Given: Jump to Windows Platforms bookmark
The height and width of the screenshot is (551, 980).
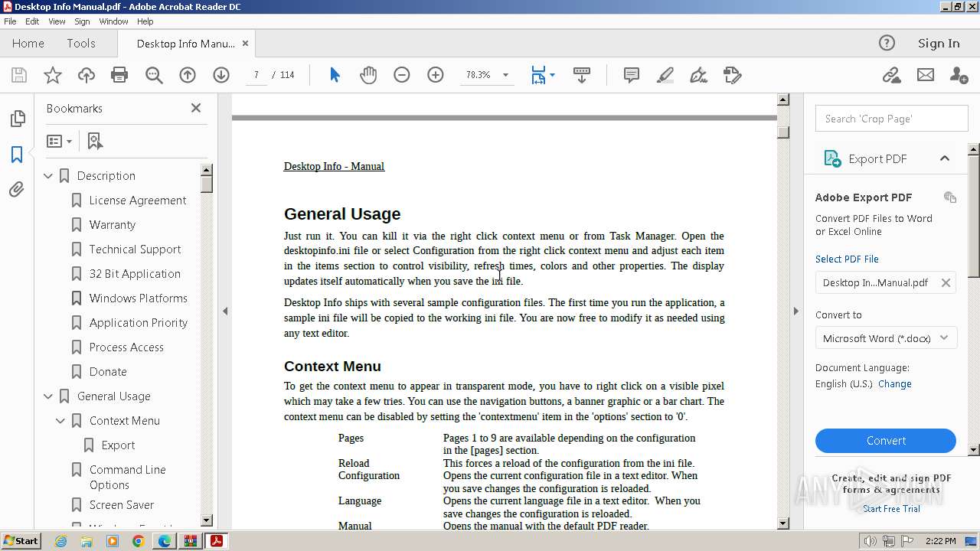Looking at the screenshot, I should click(x=139, y=298).
